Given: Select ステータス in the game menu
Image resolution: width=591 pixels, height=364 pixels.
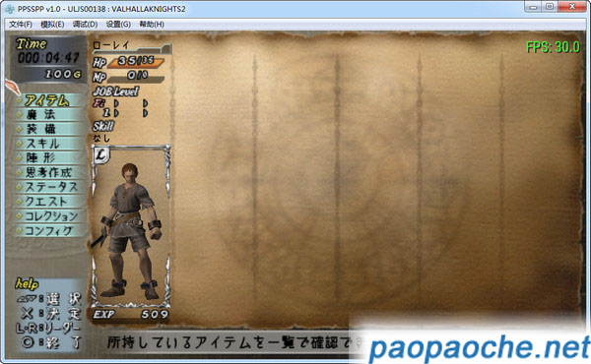Looking at the screenshot, I should pyautogui.click(x=50, y=187).
